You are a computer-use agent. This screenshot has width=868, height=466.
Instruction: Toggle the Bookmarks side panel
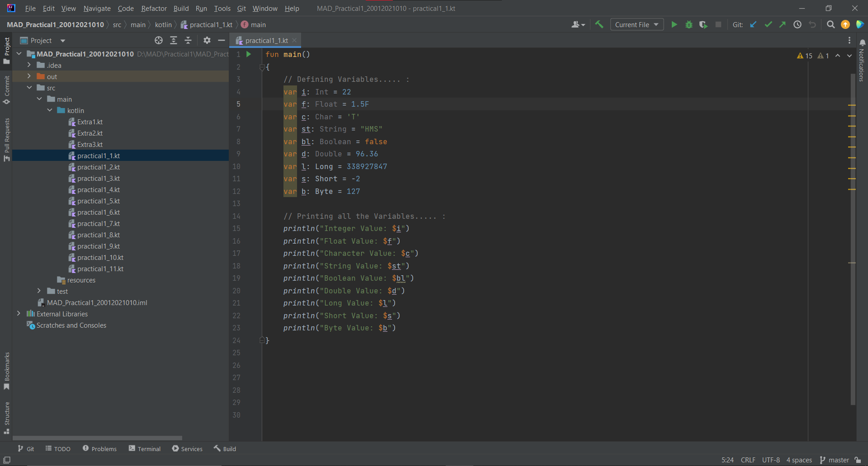tap(6, 371)
